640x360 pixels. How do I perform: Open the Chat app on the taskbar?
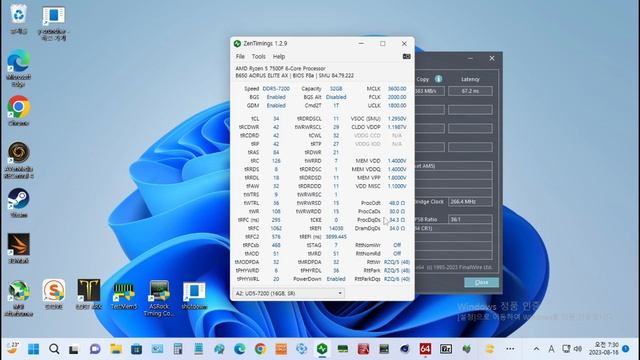pos(95,349)
